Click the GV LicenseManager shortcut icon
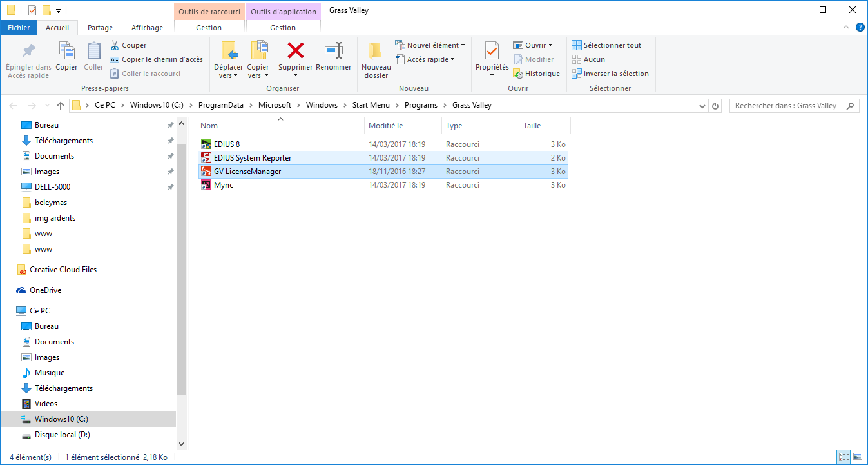The width and height of the screenshot is (868, 465). 206,172
